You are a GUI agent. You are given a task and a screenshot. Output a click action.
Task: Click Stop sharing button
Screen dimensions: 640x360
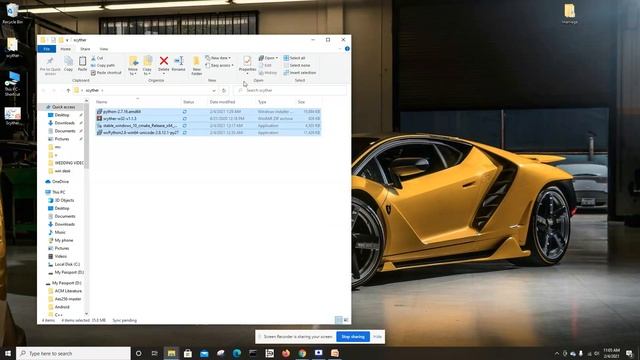353,337
